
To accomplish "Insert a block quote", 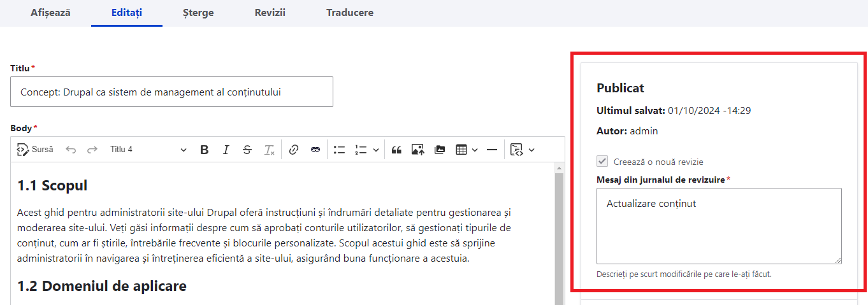I will click(x=396, y=150).
